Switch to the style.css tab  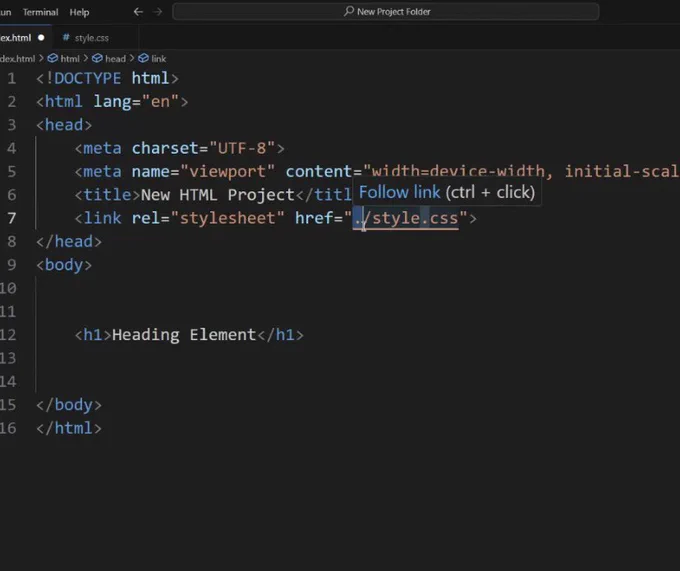click(x=91, y=38)
